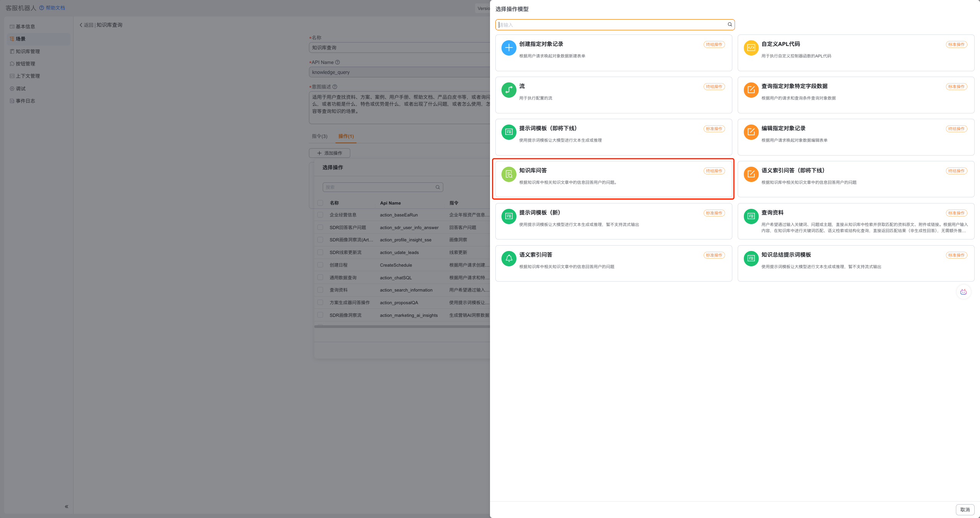Switch to the 指令(3) tab
980x518 pixels.
coord(319,136)
